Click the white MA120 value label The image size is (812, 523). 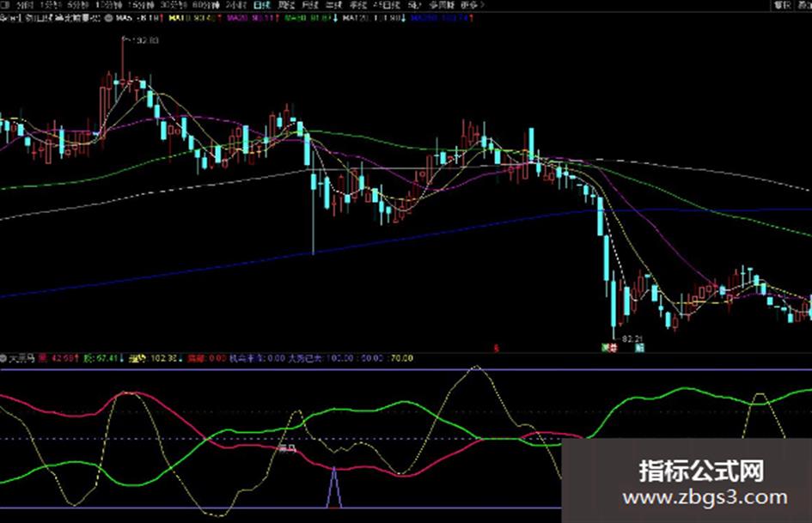373,18
